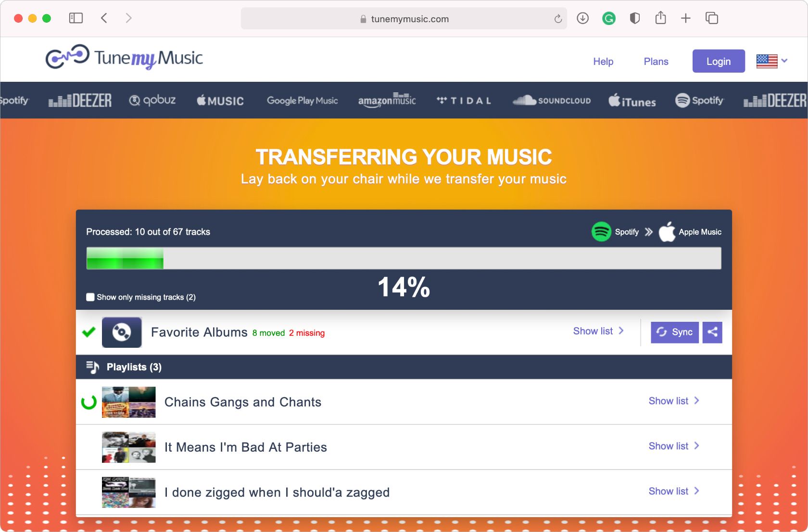Click the It Means I'm Bad At Parties title

pyautogui.click(x=246, y=447)
